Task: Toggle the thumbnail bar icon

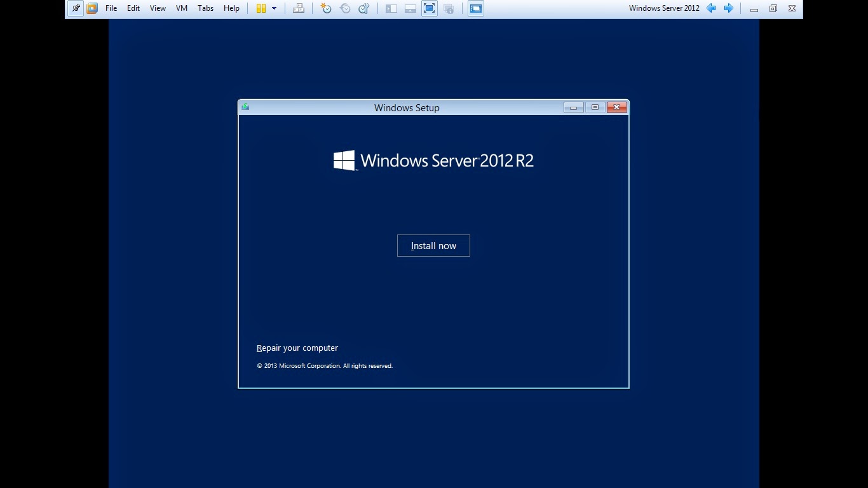Action: point(410,8)
